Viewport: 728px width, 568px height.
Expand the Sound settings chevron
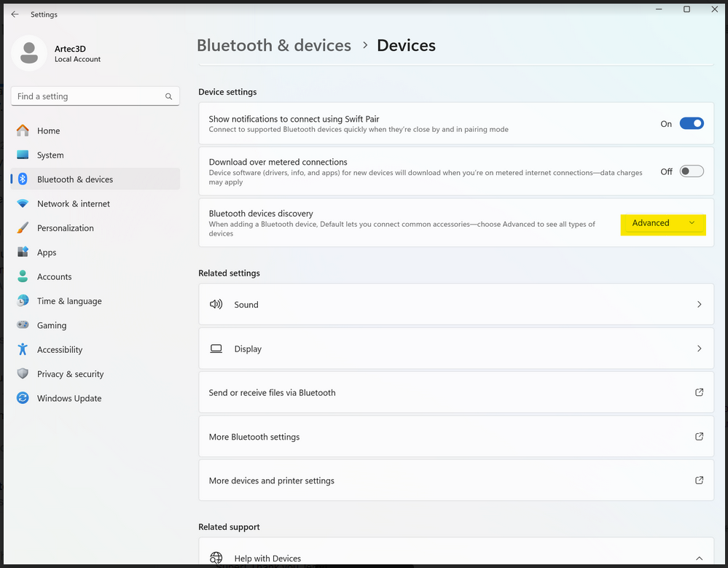pos(699,304)
